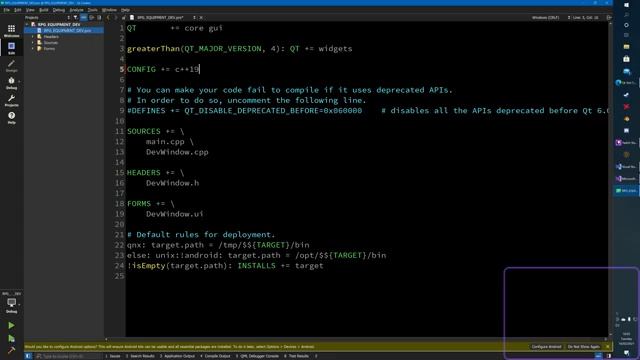Viewport: 640px width, 360px height.
Task: Open the open-documents dropdown beside file name
Action: (194, 18)
